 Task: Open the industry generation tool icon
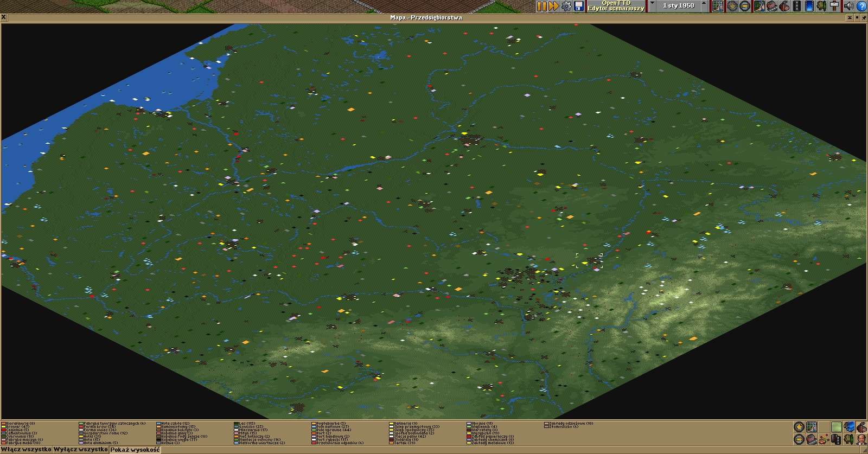(x=784, y=6)
